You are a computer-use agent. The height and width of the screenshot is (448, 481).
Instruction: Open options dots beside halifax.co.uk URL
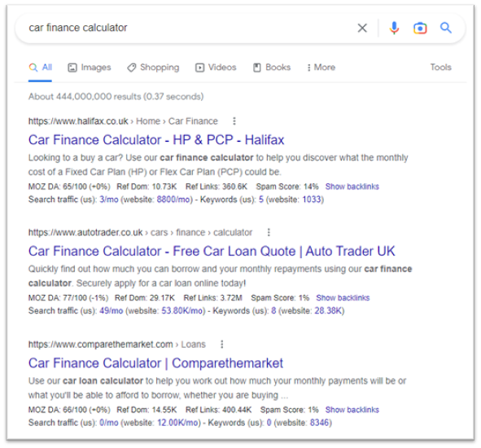(x=234, y=121)
